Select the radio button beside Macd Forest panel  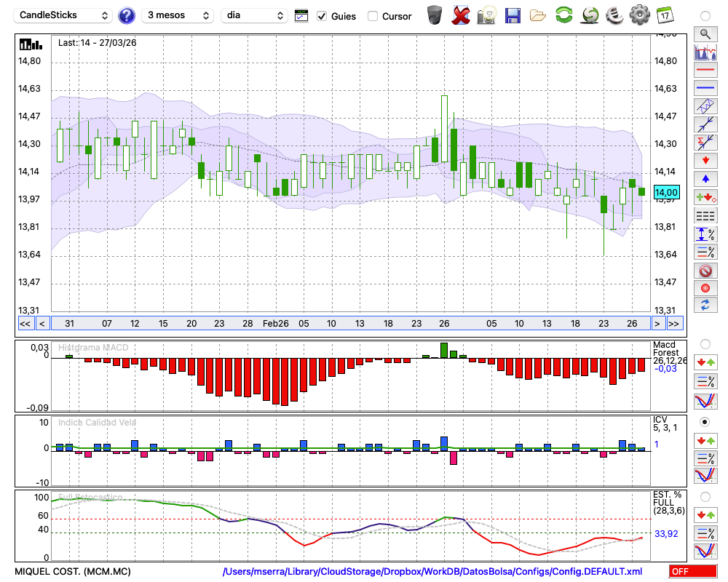[x=705, y=343]
